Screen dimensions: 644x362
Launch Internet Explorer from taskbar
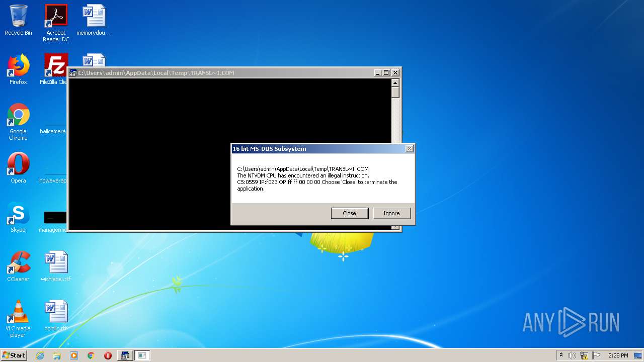(40, 355)
